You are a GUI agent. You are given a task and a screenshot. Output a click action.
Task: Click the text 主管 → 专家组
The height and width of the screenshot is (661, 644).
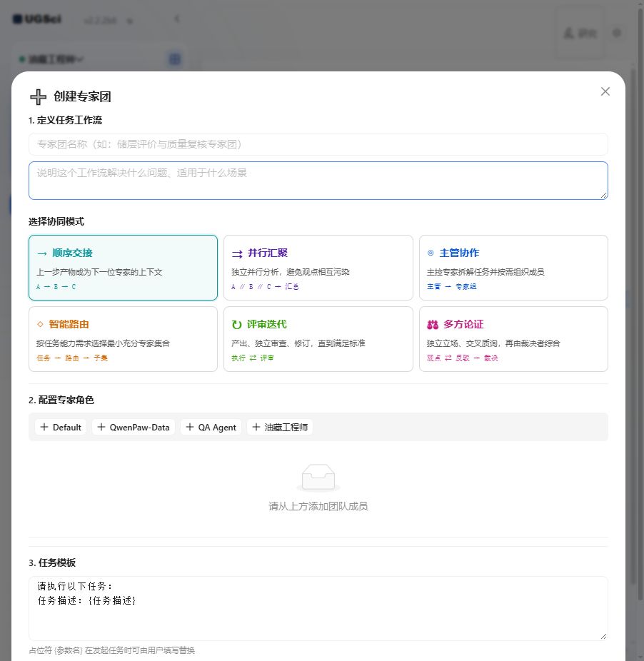[x=451, y=287]
